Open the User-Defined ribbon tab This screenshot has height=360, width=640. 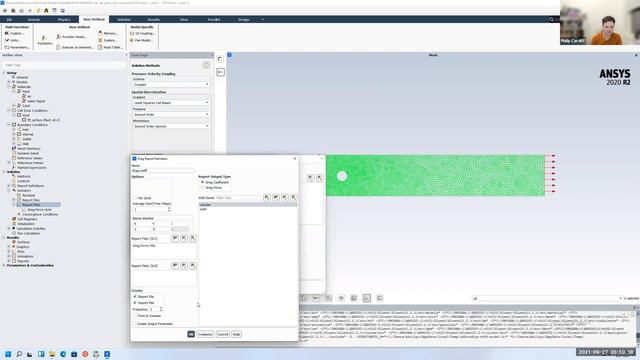(x=94, y=19)
